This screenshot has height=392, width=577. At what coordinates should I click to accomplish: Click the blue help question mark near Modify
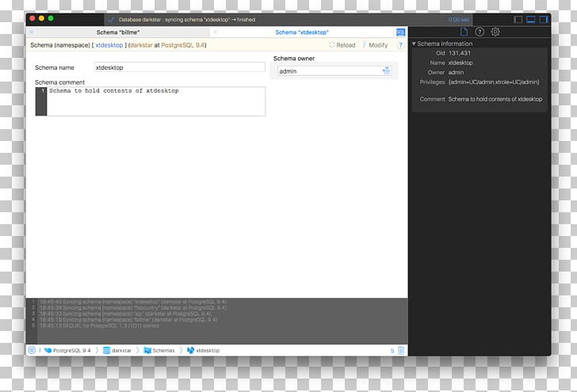coord(400,45)
